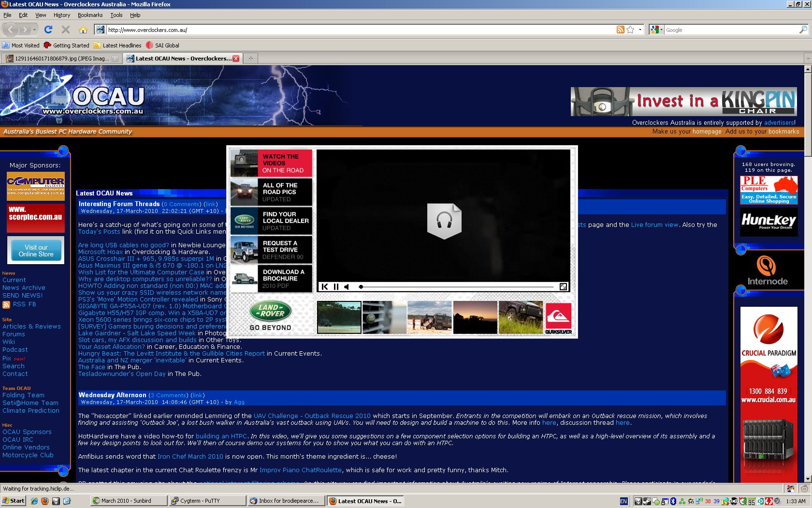Choose the sunset silhouette thumbnail
The image size is (812, 508).
(x=475, y=317)
